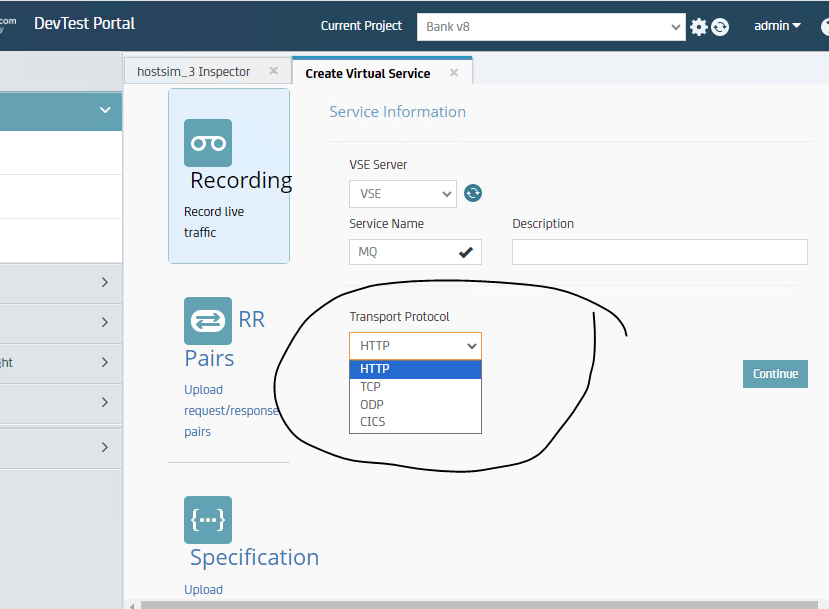Refresh the VSE Server list
The width and height of the screenshot is (829, 609).
coord(473,193)
